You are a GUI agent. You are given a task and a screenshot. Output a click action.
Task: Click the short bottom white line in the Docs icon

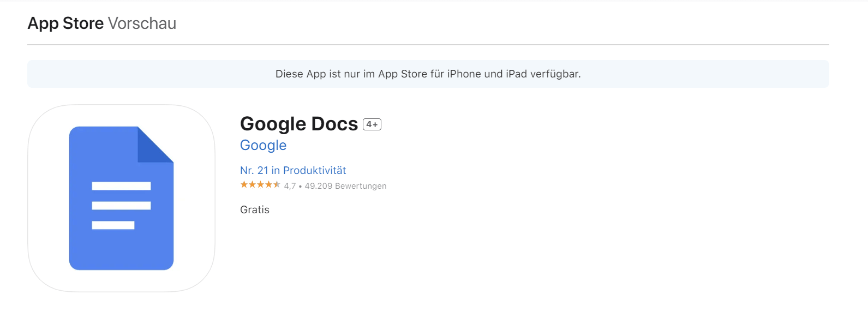pos(113,225)
